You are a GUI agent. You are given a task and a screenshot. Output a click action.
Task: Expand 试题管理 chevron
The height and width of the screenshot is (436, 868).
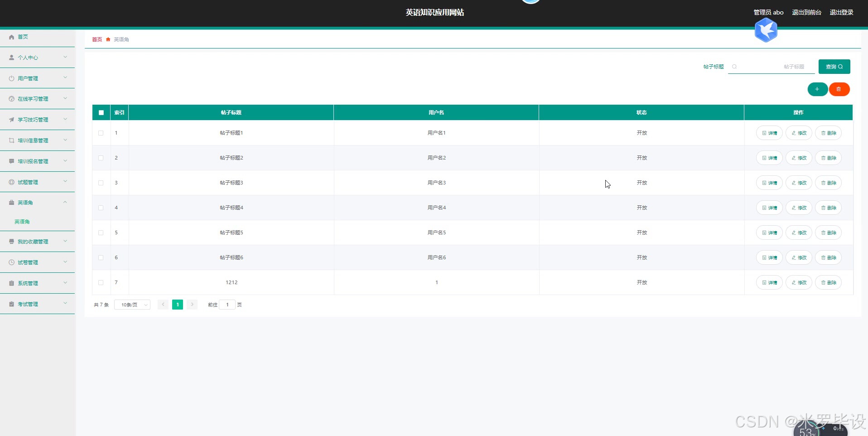click(65, 182)
